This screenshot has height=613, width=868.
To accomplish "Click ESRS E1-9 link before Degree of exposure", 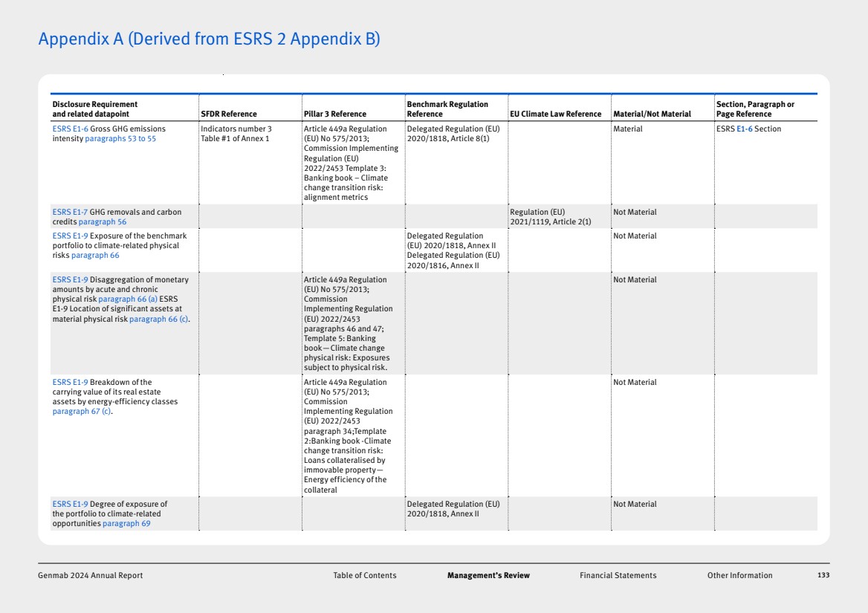I will [x=70, y=505].
